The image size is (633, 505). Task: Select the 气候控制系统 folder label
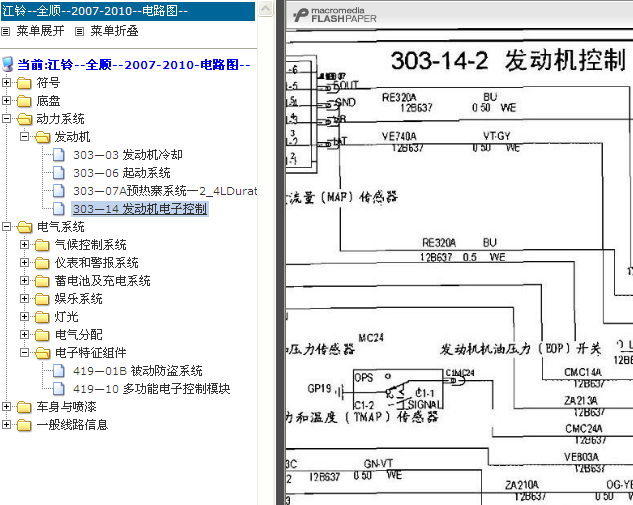click(x=90, y=245)
